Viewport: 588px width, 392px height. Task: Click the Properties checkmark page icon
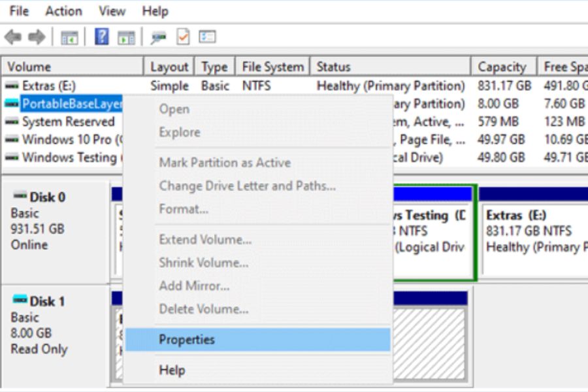tap(183, 37)
